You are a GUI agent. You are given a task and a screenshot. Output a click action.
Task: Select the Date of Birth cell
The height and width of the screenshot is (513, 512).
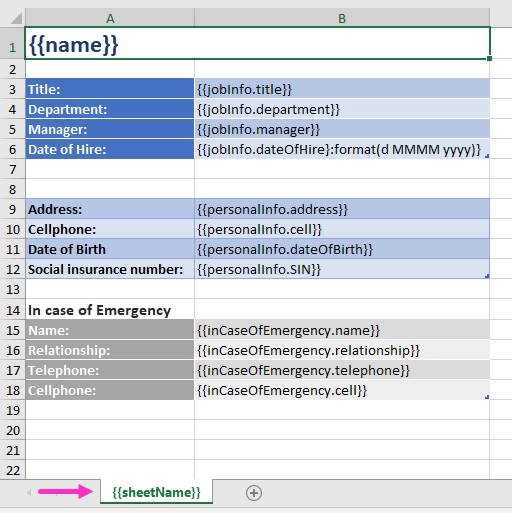[x=110, y=249]
